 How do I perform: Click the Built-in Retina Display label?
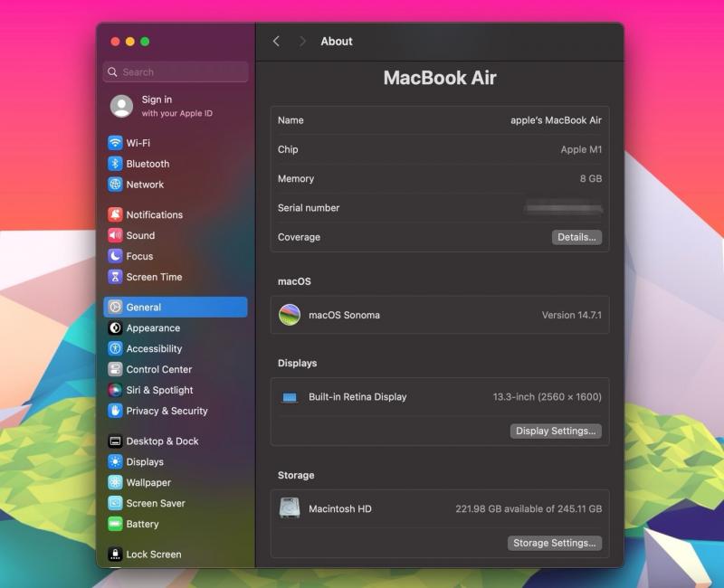click(357, 397)
